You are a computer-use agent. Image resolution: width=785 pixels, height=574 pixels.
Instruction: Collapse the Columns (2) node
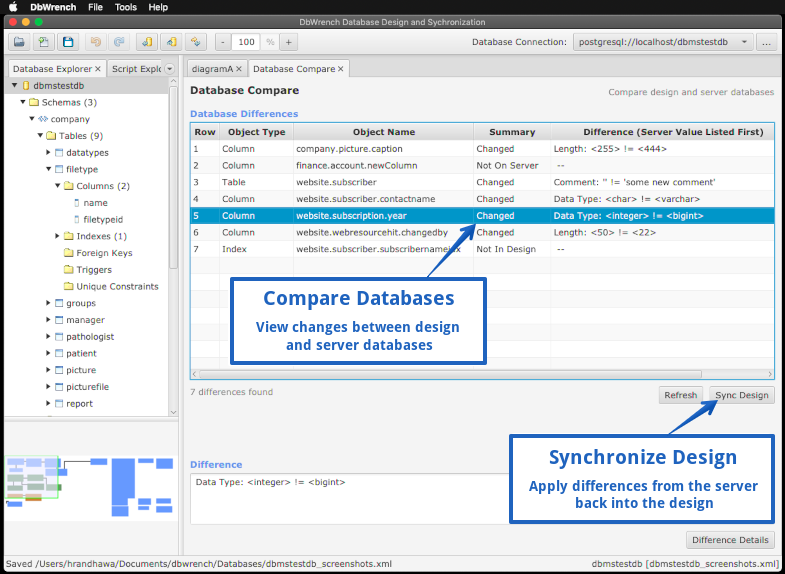click(58, 186)
